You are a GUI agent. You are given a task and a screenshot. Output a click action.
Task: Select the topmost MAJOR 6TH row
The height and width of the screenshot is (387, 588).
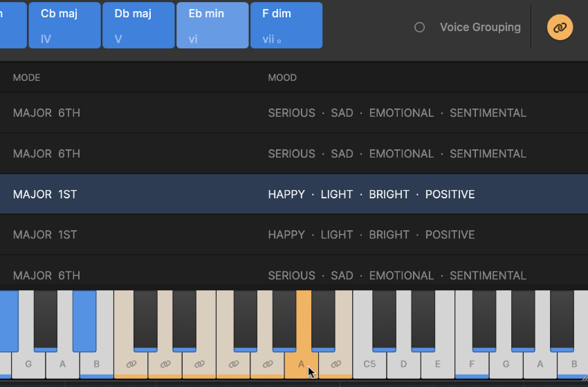pos(293,113)
